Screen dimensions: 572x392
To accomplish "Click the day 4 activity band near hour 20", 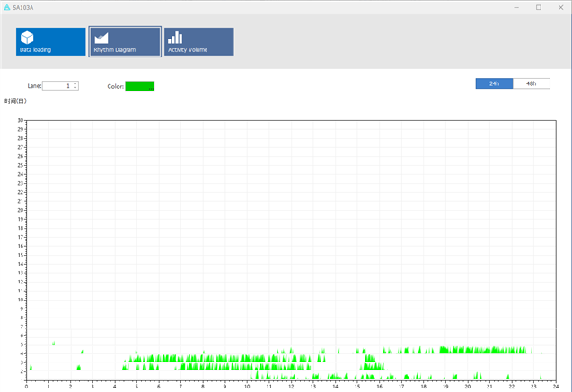I will (467, 350).
